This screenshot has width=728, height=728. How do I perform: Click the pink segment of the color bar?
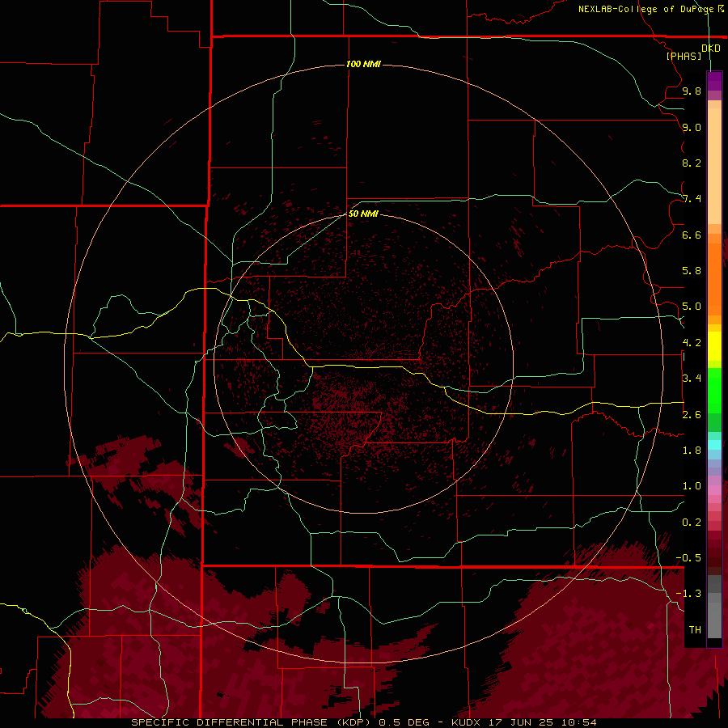click(x=714, y=490)
